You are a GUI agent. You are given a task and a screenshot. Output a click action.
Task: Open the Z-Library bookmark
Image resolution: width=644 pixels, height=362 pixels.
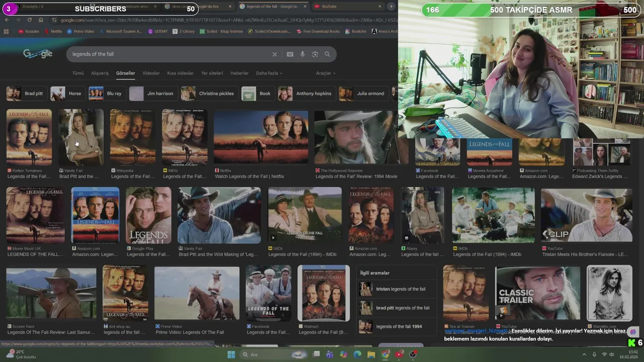coord(183,31)
